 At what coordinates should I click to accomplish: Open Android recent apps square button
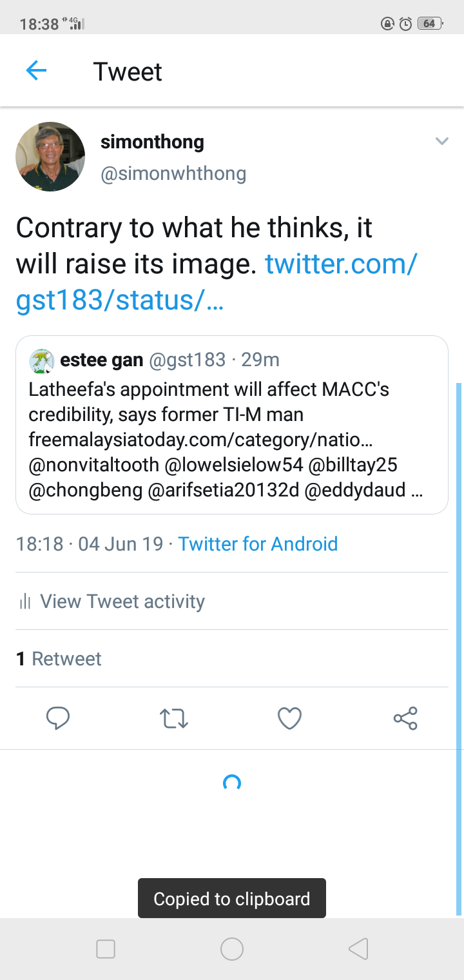coord(106,949)
